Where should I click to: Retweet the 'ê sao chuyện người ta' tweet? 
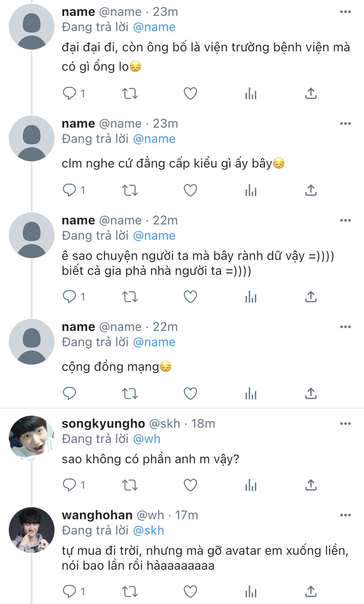click(x=130, y=297)
